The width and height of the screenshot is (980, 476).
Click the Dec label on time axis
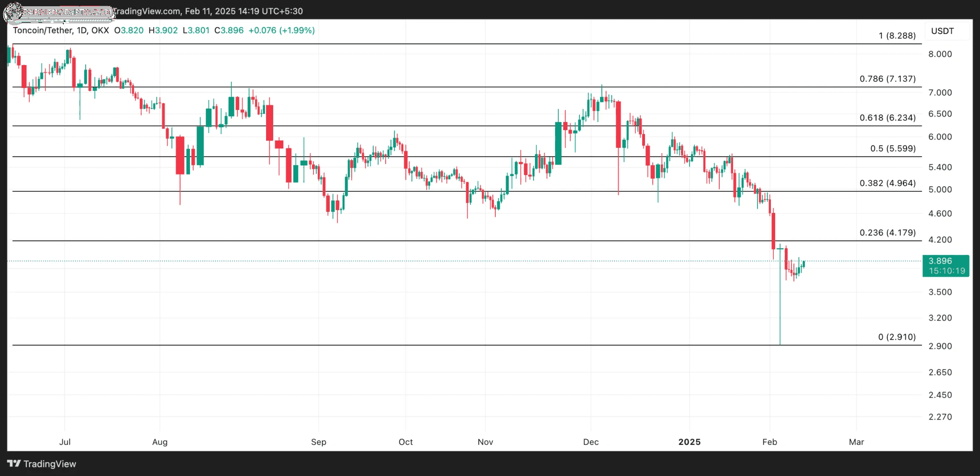(x=590, y=442)
